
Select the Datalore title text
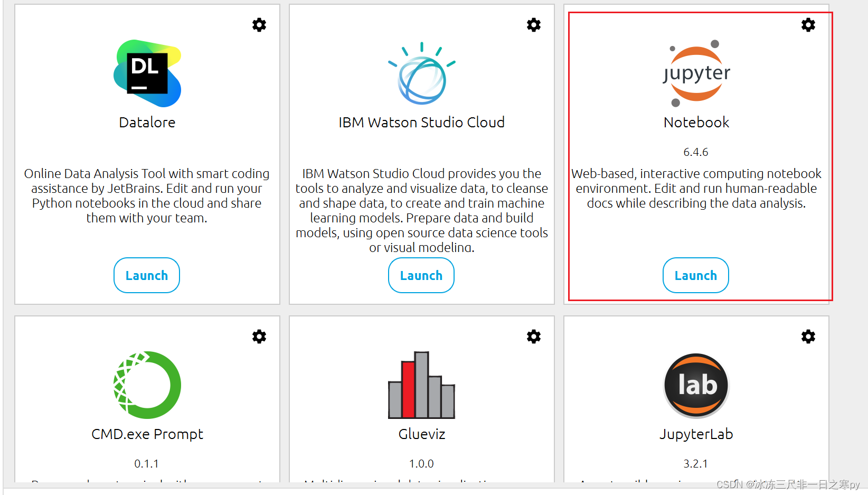[x=147, y=123]
